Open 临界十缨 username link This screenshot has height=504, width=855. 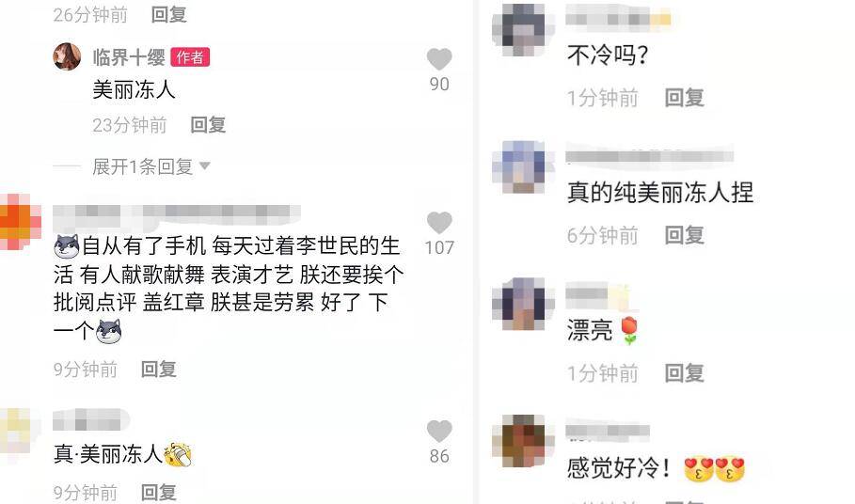tap(129, 57)
